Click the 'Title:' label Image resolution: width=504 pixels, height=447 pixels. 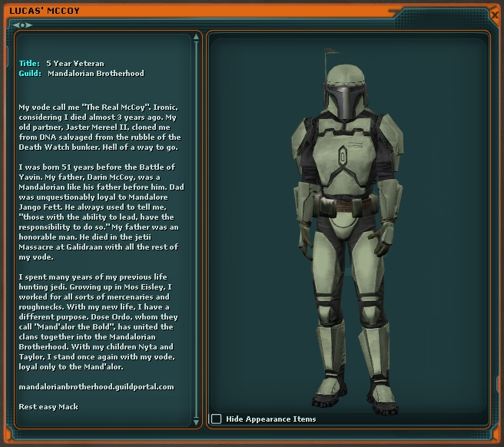click(29, 63)
